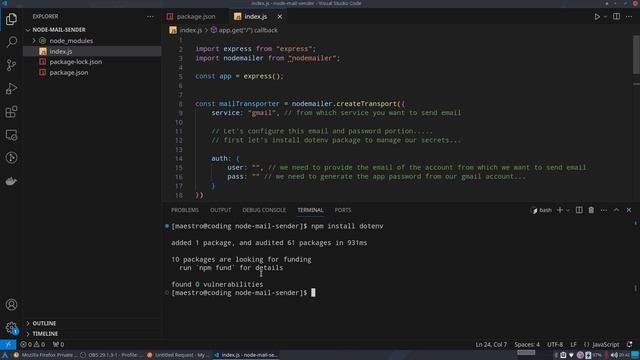Switch to OBS window in taskbar
Image resolution: width=640 pixels, height=360 pixels.
click(x=112, y=355)
